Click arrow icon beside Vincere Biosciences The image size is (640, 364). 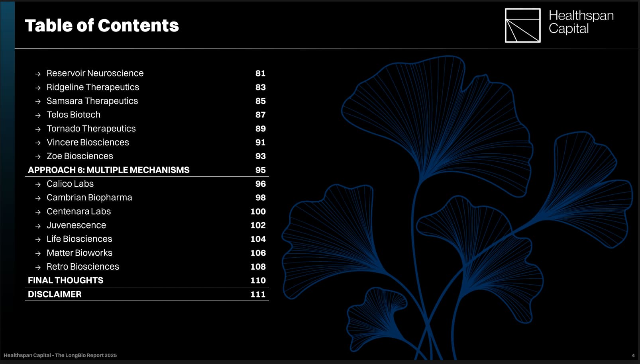(x=38, y=143)
